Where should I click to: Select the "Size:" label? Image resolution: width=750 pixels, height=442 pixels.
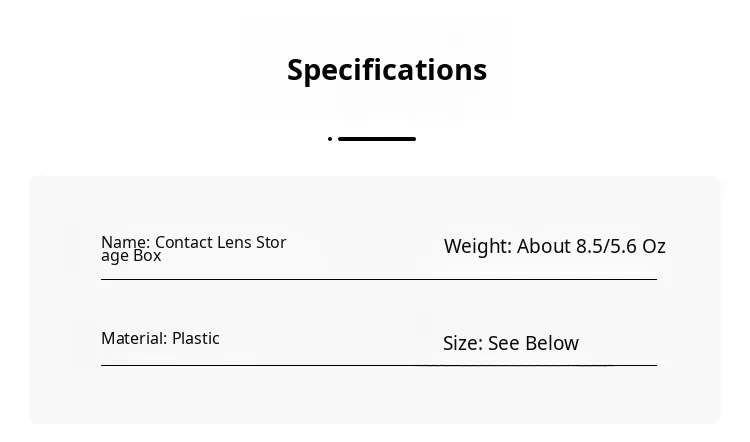pos(463,344)
